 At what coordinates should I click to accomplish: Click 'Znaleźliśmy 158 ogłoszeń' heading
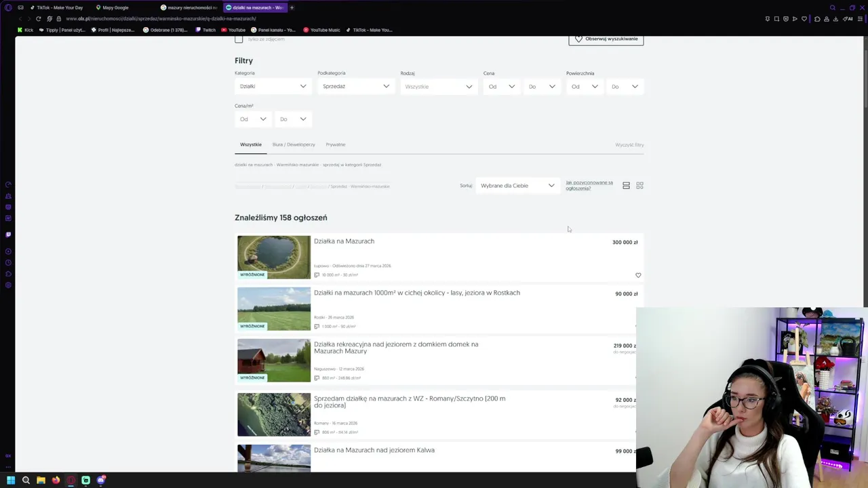pos(281,218)
